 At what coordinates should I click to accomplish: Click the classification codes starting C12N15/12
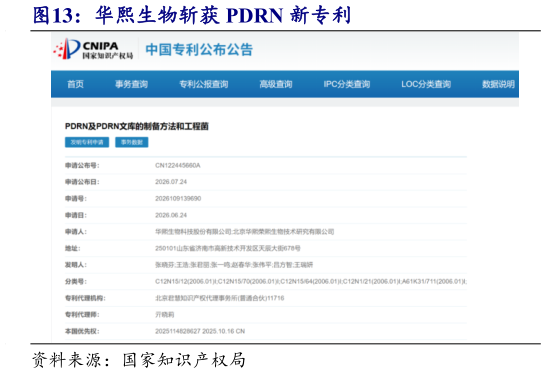click(311, 281)
